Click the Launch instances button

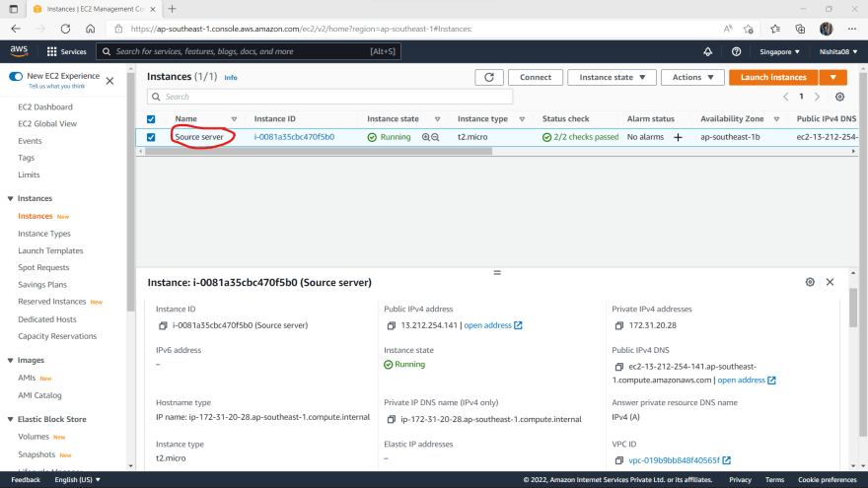coord(773,78)
